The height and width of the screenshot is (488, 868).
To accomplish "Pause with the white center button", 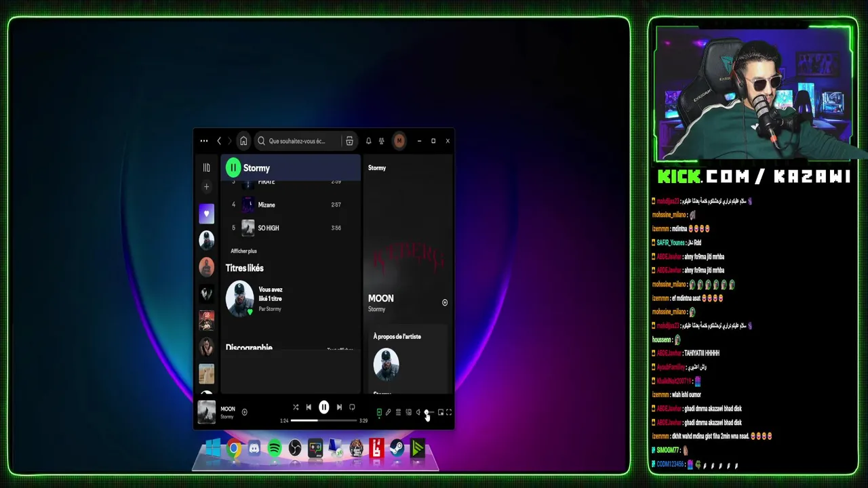I will click(x=324, y=407).
